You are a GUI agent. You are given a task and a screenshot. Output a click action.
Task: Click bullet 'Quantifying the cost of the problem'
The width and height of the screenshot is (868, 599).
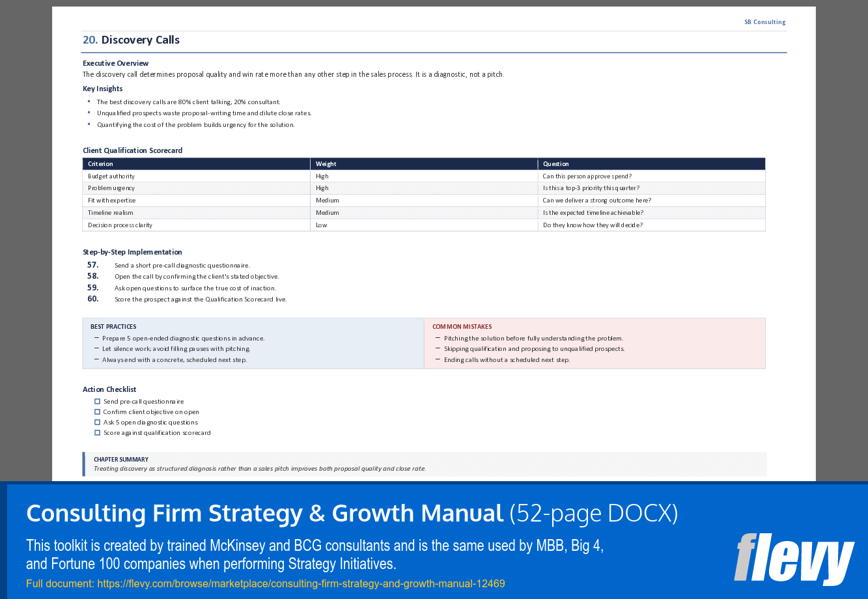tap(196, 125)
